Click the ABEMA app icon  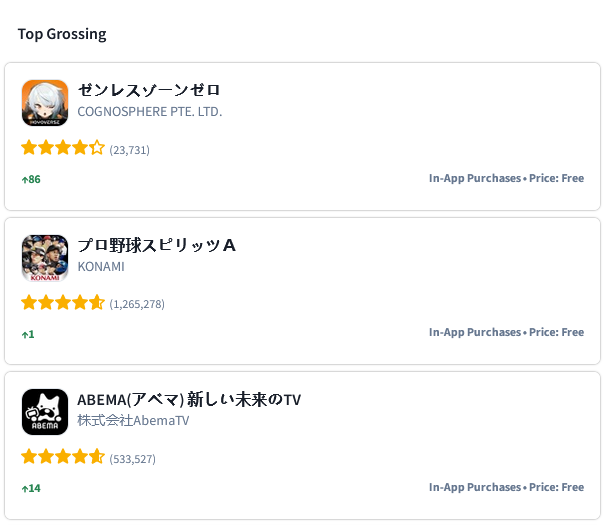[x=45, y=412]
